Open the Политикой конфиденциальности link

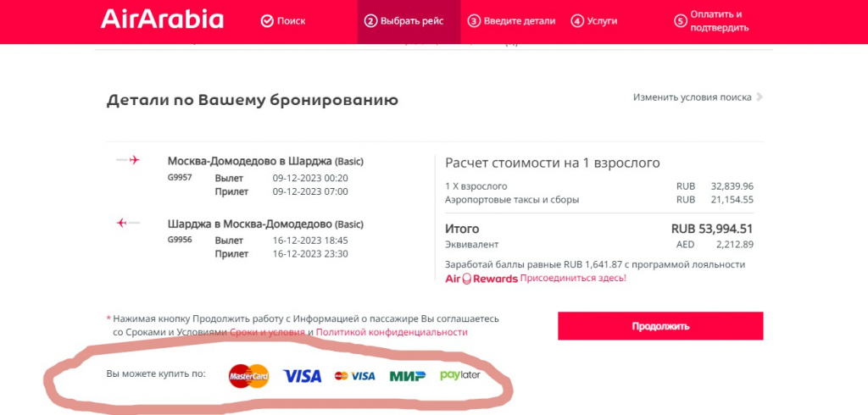392,332
